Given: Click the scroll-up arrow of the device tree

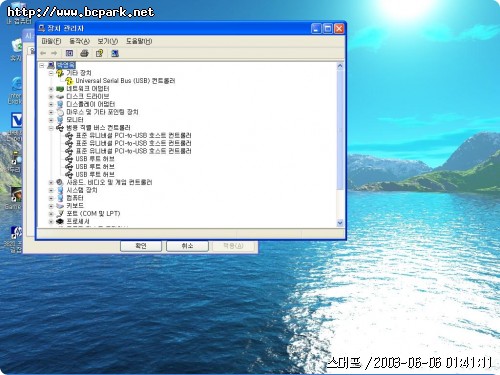Looking at the screenshot, I should pos(340,66).
